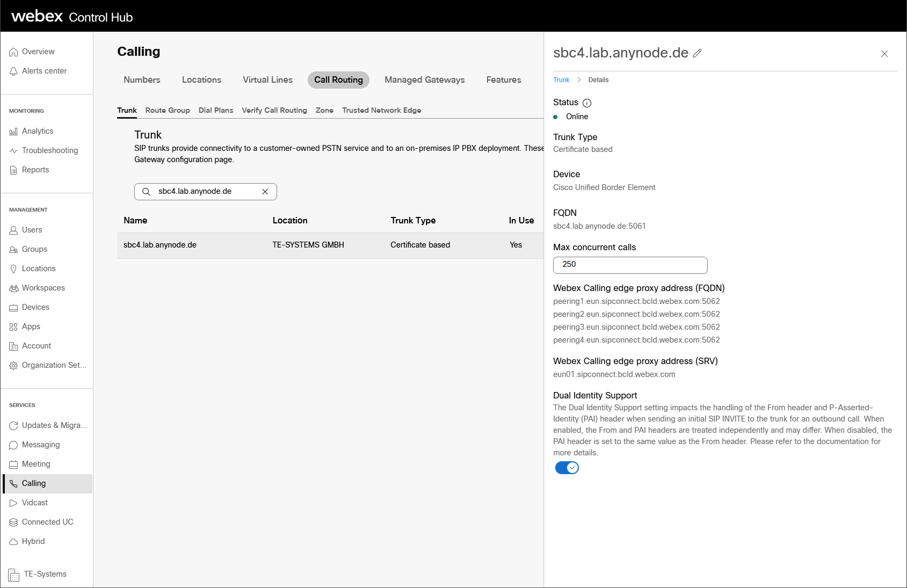Click the Reports document icon
The image size is (907, 588).
13,170
